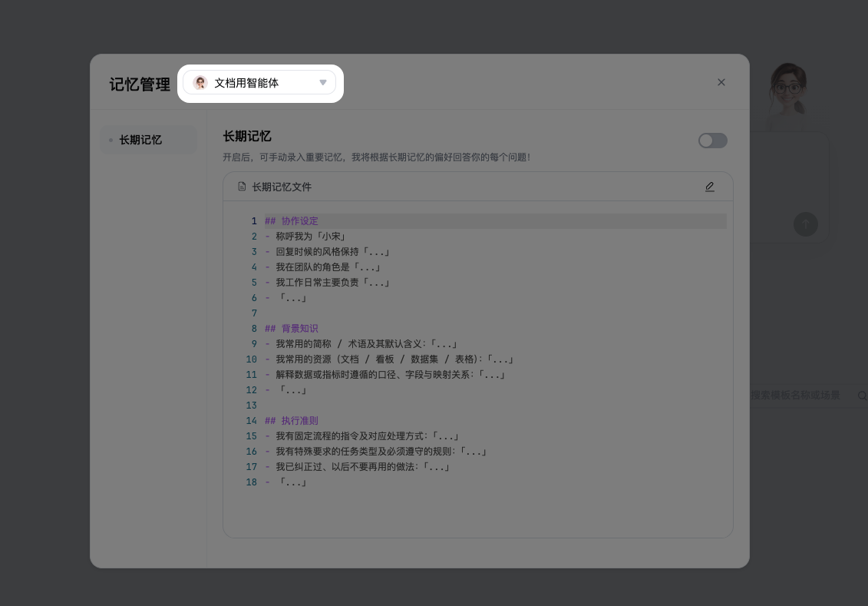The height and width of the screenshot is (606, 868).
Task: Close the 记忆管理 dialog
Action: (x=721, y=82)
